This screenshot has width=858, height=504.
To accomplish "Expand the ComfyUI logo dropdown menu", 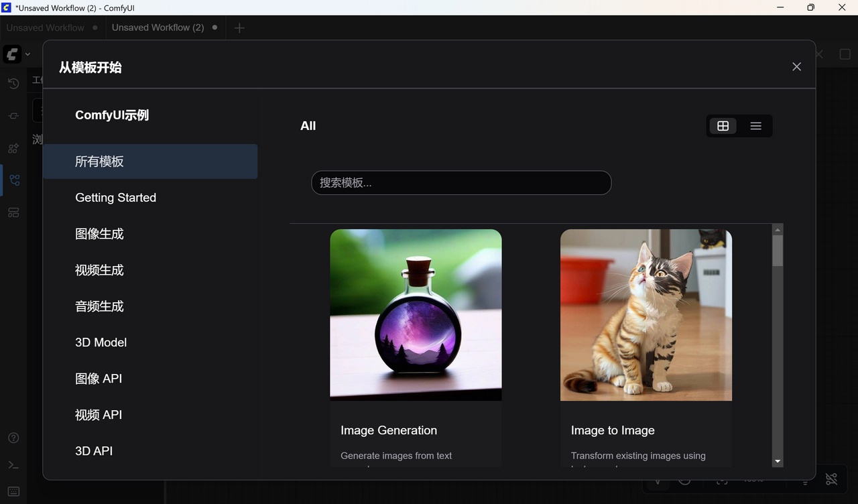I will click(27, 54).
